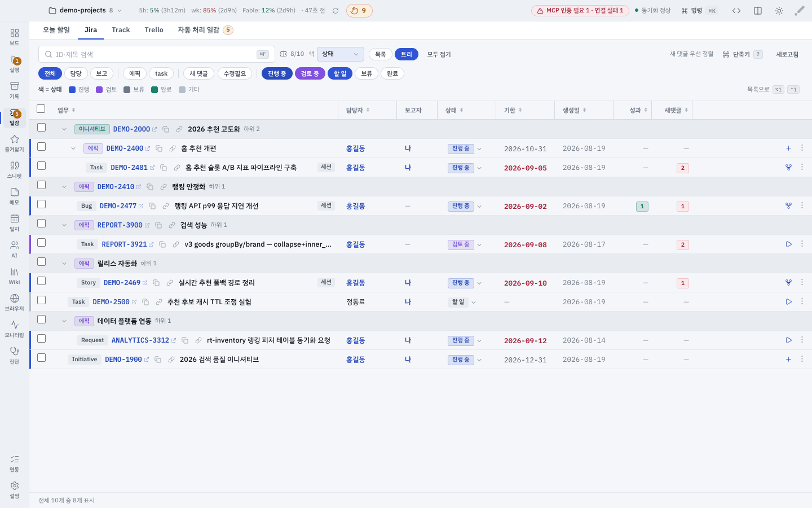Switch to the Trello tab
Screen dimensions: 812x508
153,30
